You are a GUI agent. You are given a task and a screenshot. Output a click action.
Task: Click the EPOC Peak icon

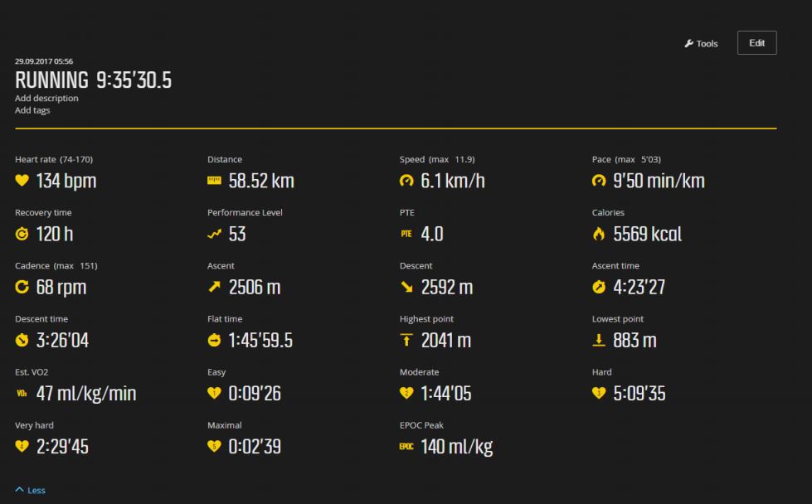(x=406, y=447)
